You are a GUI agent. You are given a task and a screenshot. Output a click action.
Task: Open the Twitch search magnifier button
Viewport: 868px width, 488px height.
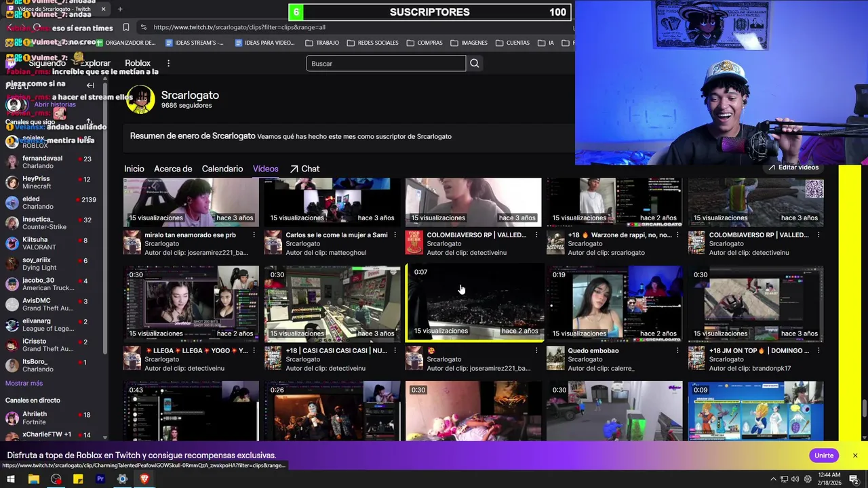pos(475,63)
